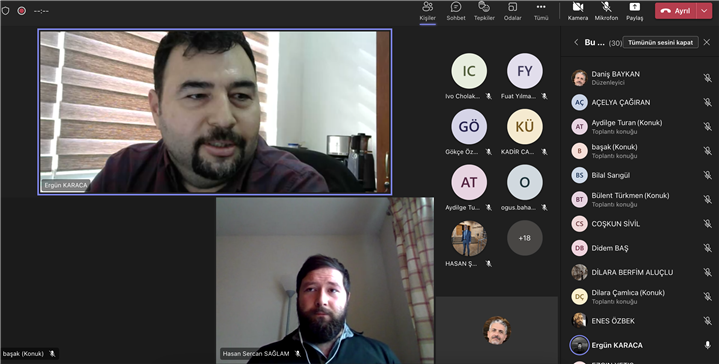Open the Kişiler participants panel
Screen dimensions: 719x364
[427, 11]
